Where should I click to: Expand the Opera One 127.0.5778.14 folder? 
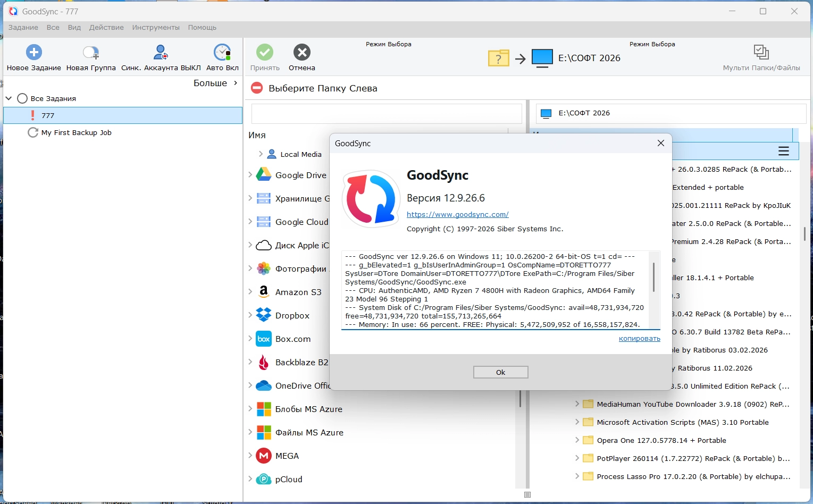coord(577,440)
